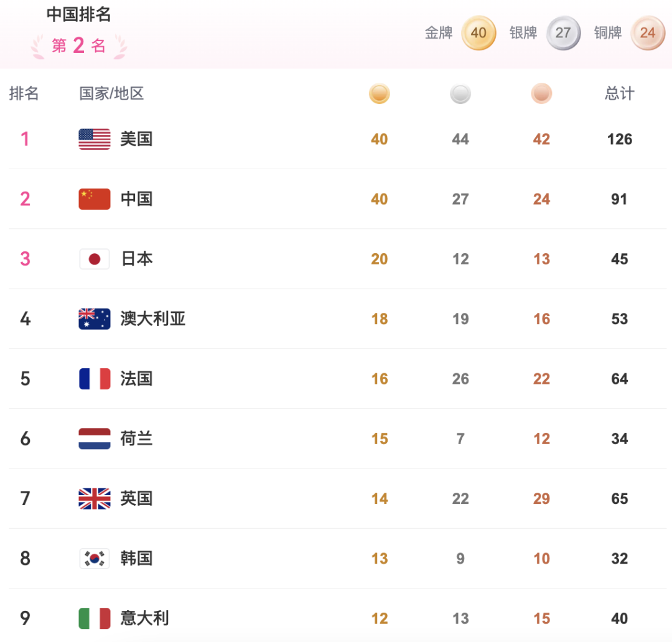Click the Australia flag icon
The image size is (672, 642).
point(95,319)
